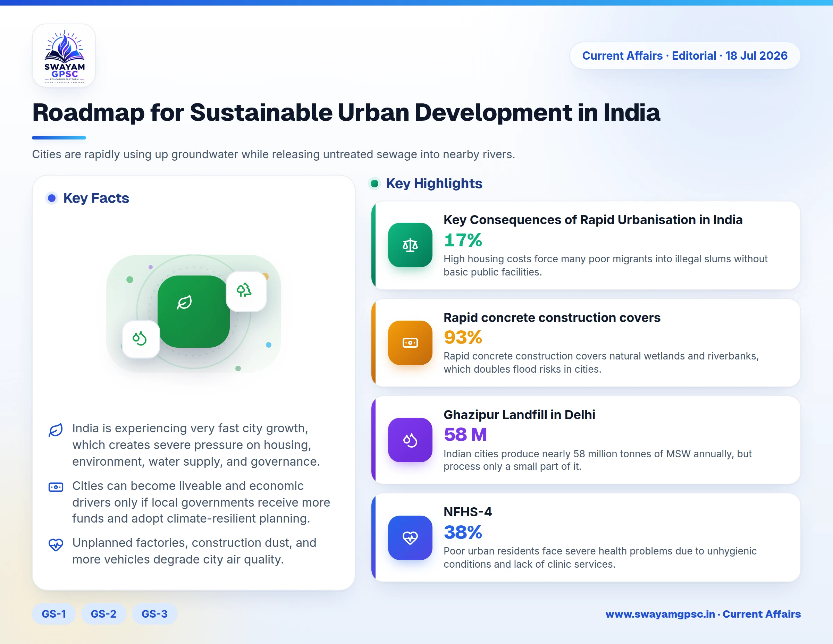Click the blue dot beside Key Facts
The image size is (833, 644).
51,198
